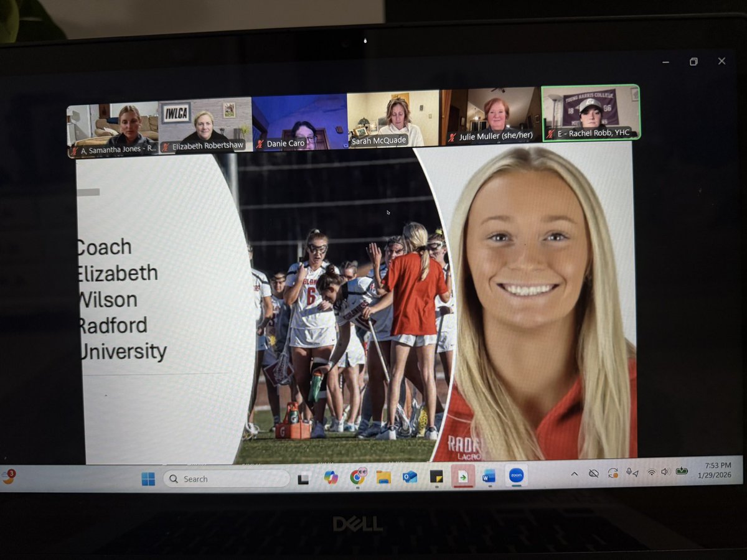Click the camera-disabled icon in the system tray

point(593,473)
